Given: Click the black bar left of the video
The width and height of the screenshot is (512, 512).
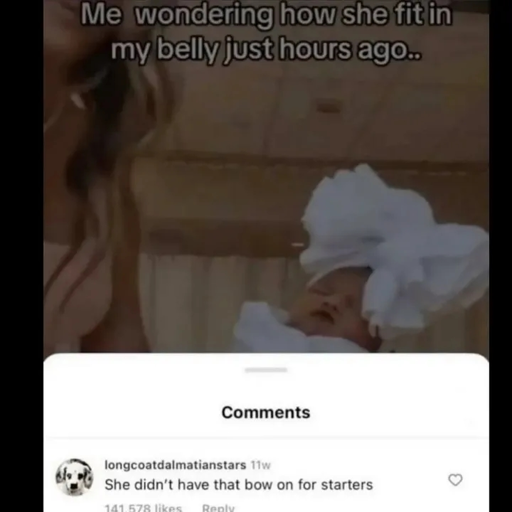Looking at the screenshot, I should 22,256.
